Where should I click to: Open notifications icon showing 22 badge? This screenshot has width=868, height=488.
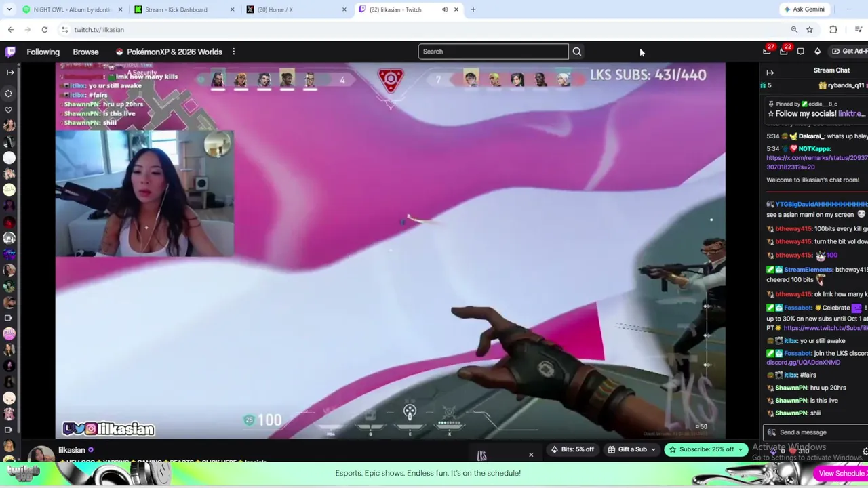point(784,51)
